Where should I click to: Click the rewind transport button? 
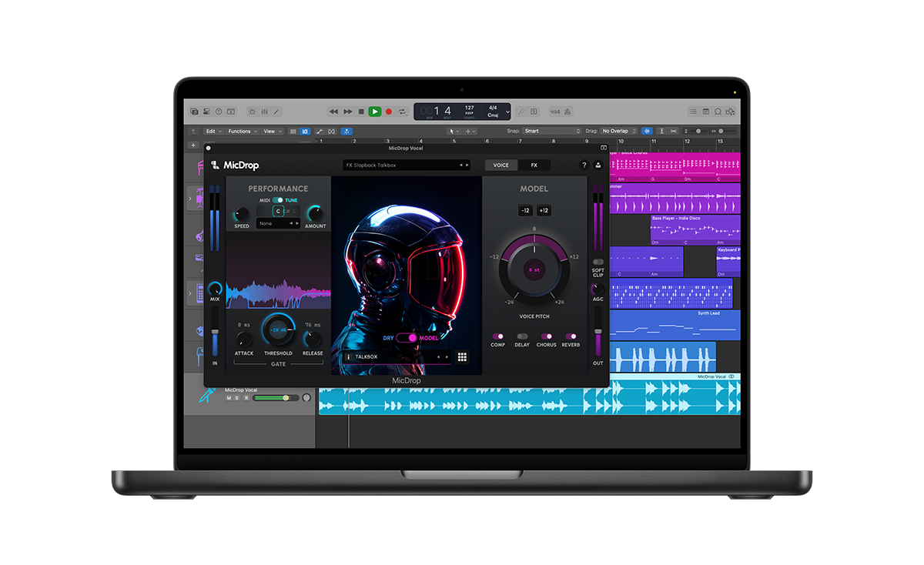(333, 112)
